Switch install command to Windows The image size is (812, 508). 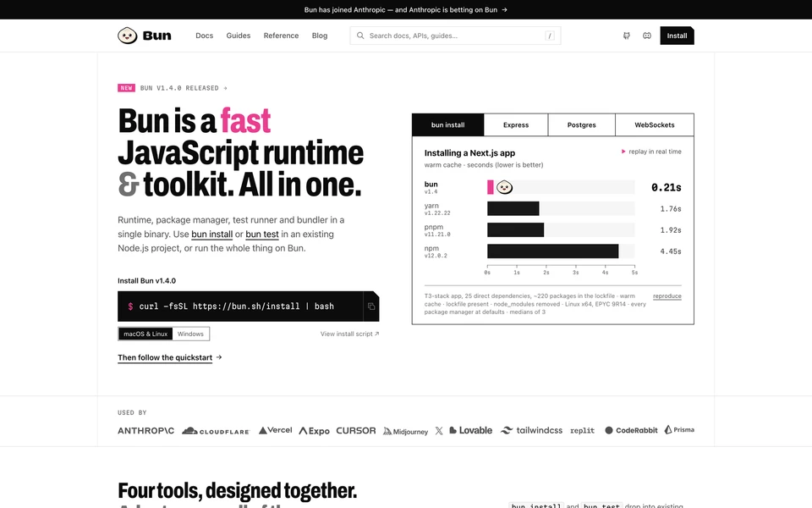coord(190,334)
